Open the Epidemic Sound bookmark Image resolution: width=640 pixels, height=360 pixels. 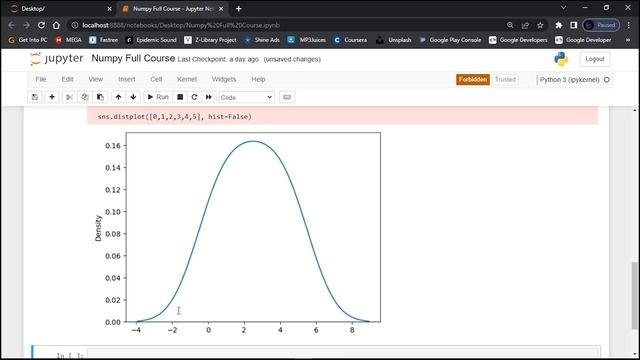click(151, 40)
